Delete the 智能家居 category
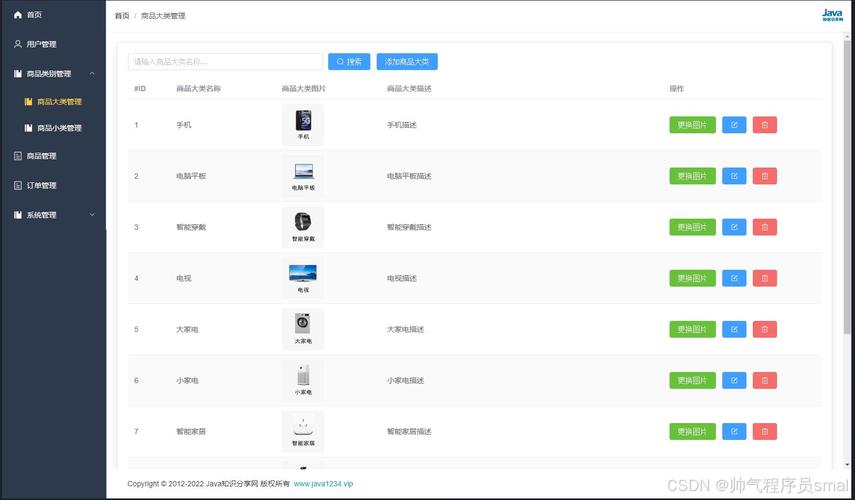855x500 pixels. coord(764,431)
